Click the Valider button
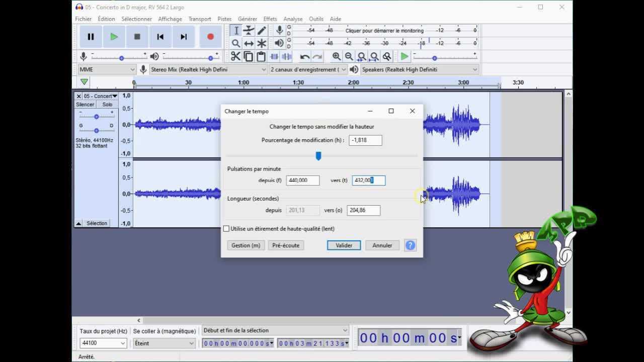The height and width of the screenshot is (362, 644). coord(344,245)
